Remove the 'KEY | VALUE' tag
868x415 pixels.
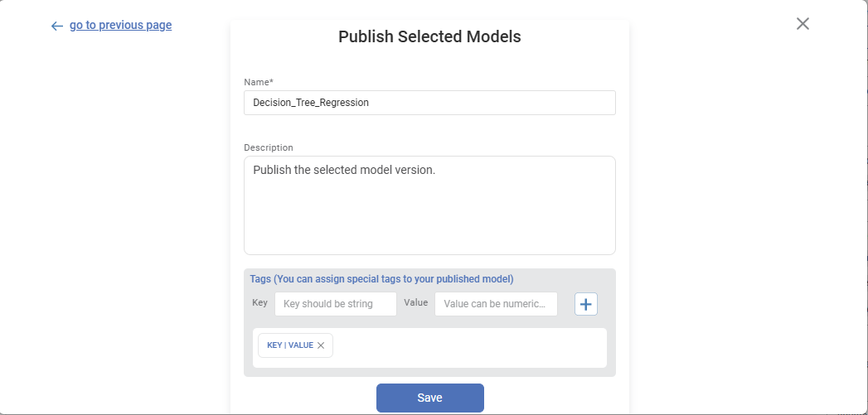pos(321,345)
